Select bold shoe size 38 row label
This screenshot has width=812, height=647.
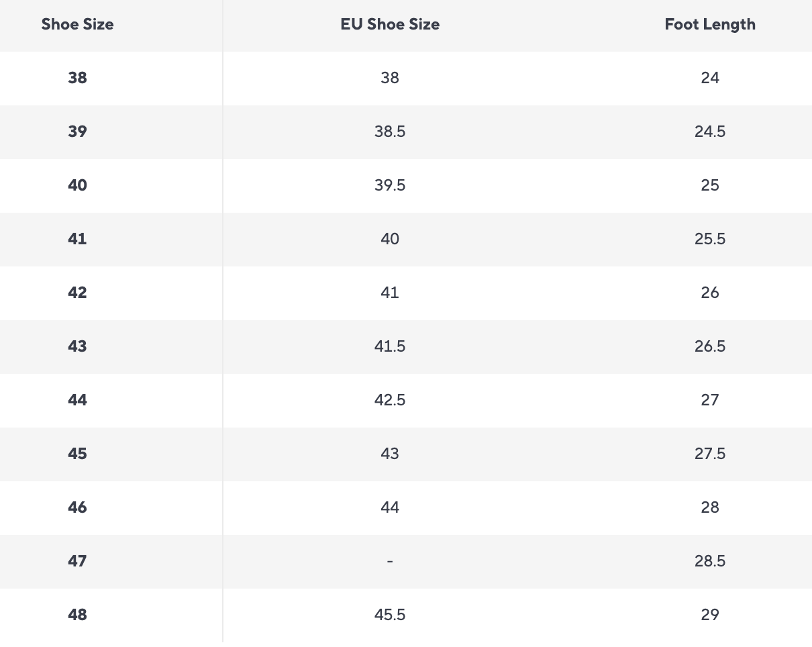(77, 78)
